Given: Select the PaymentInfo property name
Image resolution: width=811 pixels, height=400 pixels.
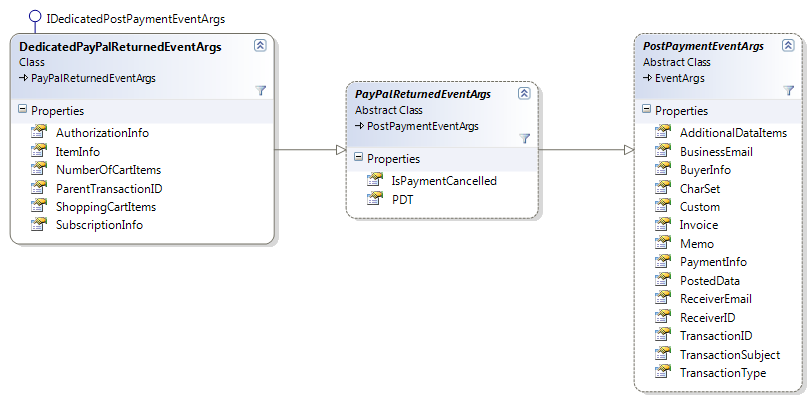Looking at the screenshot, I should click(713, 262).
